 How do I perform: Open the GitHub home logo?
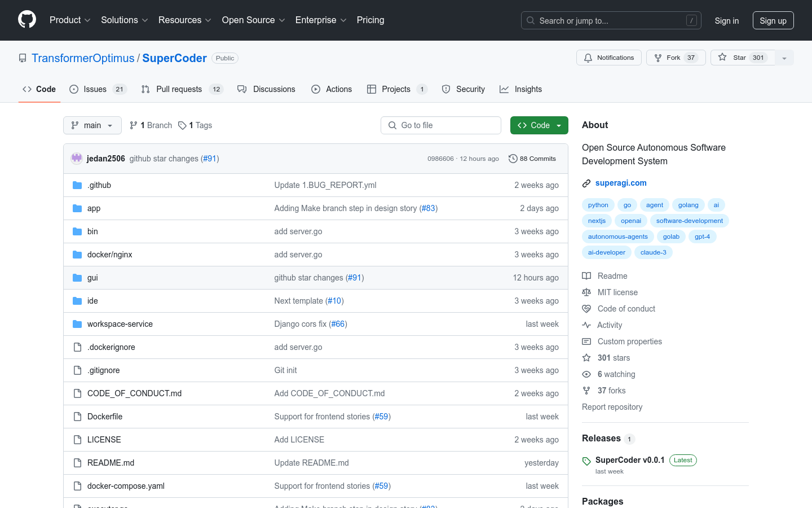[x=27, y=20]
